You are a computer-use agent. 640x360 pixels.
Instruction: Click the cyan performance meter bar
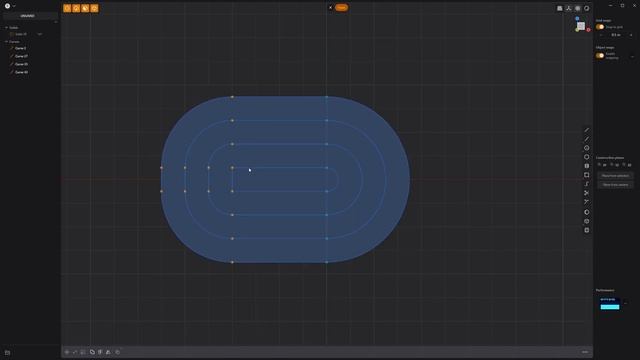(x=610, y=307)
